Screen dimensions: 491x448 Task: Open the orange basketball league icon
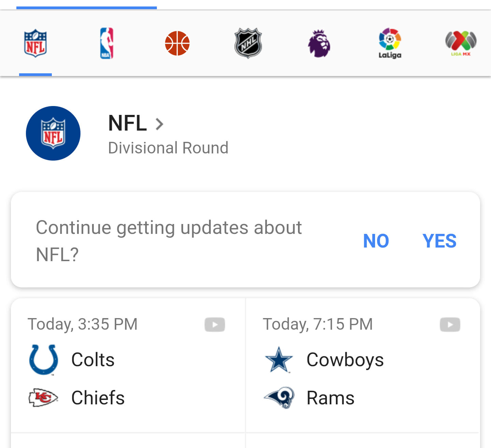[177, 43]
